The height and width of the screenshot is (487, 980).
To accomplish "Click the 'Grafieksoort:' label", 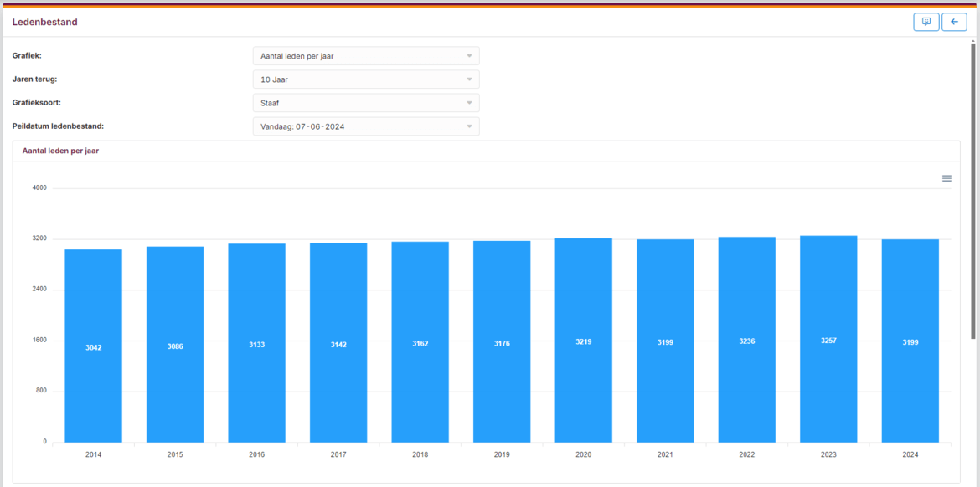I will coord(36,102).
